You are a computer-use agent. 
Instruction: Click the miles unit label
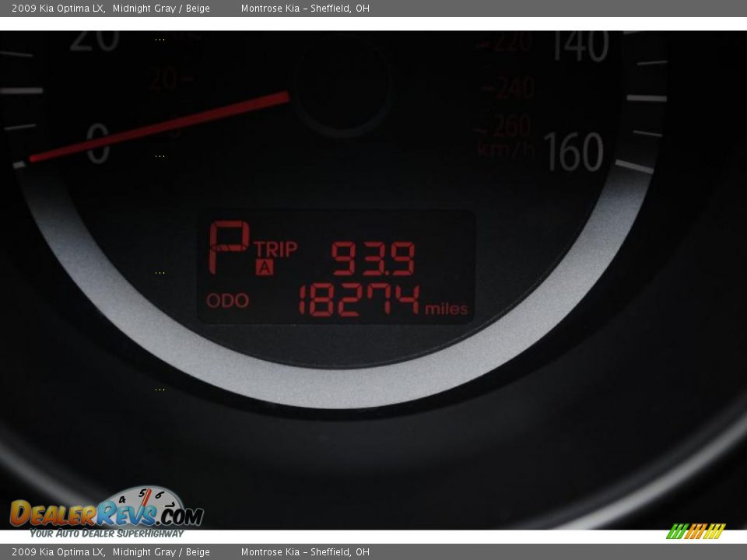[x=446, y=309]
